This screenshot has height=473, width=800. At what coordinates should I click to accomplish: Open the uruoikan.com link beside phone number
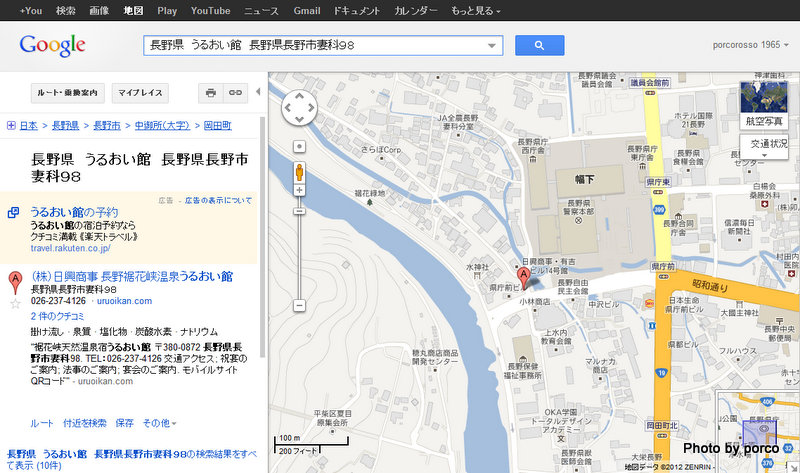pos(124,301)
